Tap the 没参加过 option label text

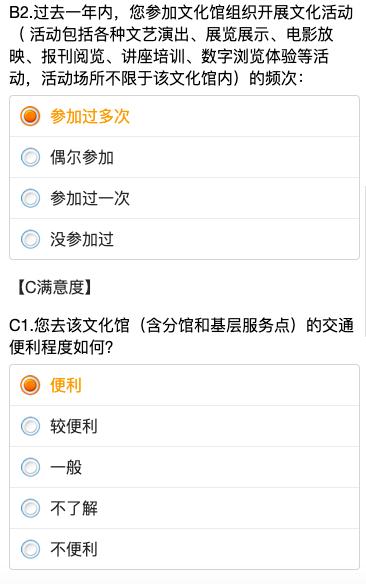click(82, 239)
